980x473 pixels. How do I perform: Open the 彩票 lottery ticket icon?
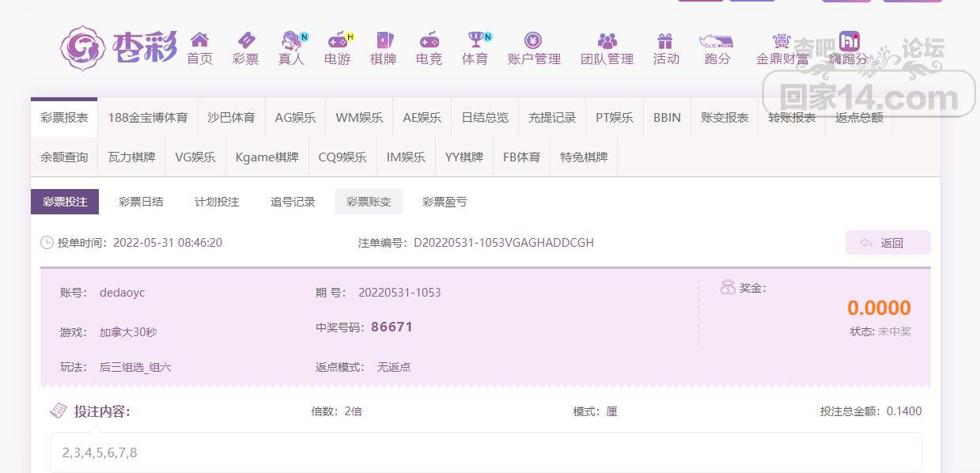[x=245, y=40]
